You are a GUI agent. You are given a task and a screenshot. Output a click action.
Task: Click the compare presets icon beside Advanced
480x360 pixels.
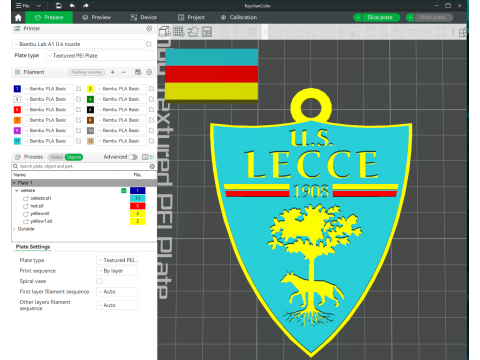point(145,157)
